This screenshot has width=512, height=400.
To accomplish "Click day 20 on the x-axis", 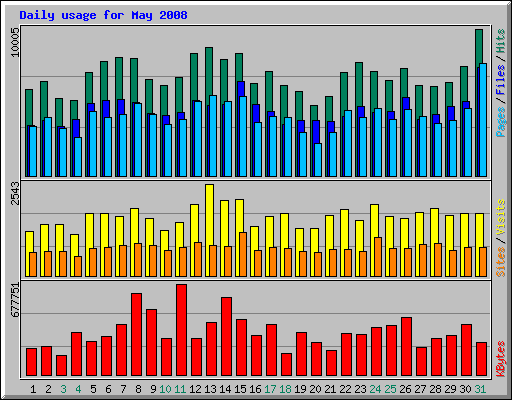I will pyautogui.click(x=315, y=389).
